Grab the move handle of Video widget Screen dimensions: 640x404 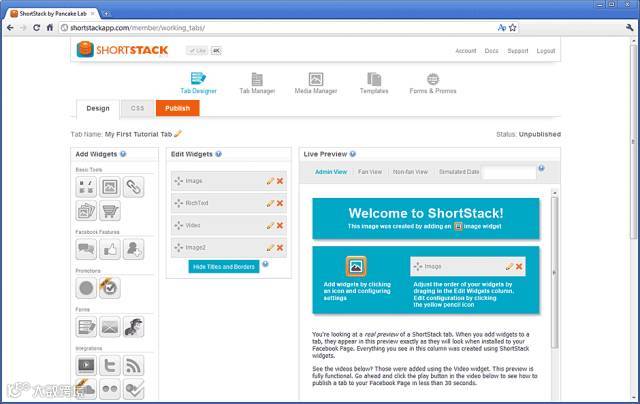178,225
